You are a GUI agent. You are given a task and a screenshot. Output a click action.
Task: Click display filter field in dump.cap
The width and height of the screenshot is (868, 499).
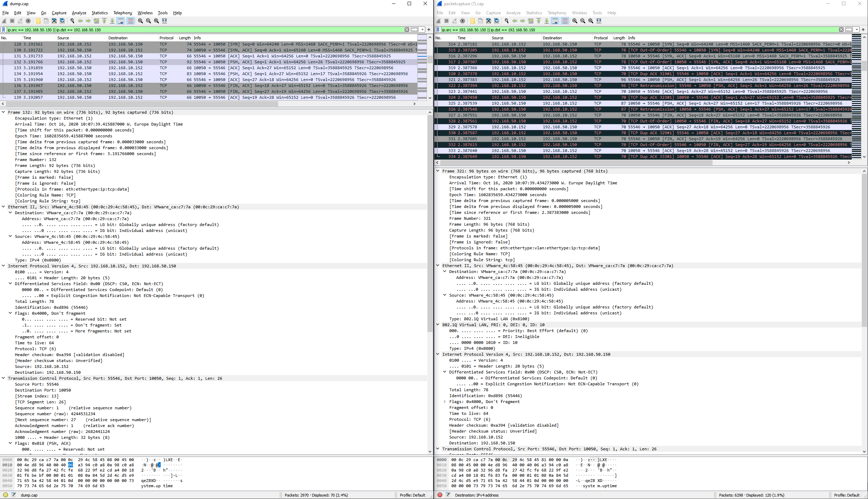pos(205,30)
